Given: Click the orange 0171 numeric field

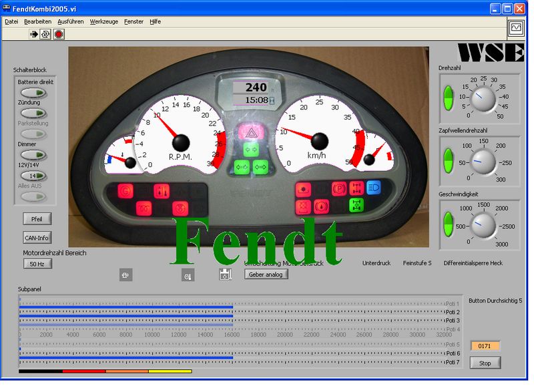Looking at the screenshot, I should (x=485, y=346).
